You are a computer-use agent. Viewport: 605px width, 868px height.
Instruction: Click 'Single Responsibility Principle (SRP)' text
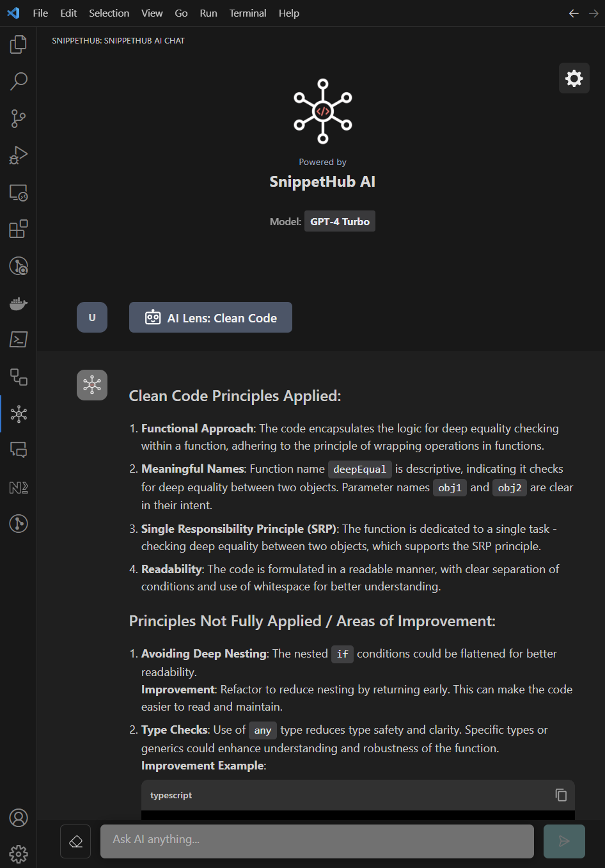pos(239,529)
